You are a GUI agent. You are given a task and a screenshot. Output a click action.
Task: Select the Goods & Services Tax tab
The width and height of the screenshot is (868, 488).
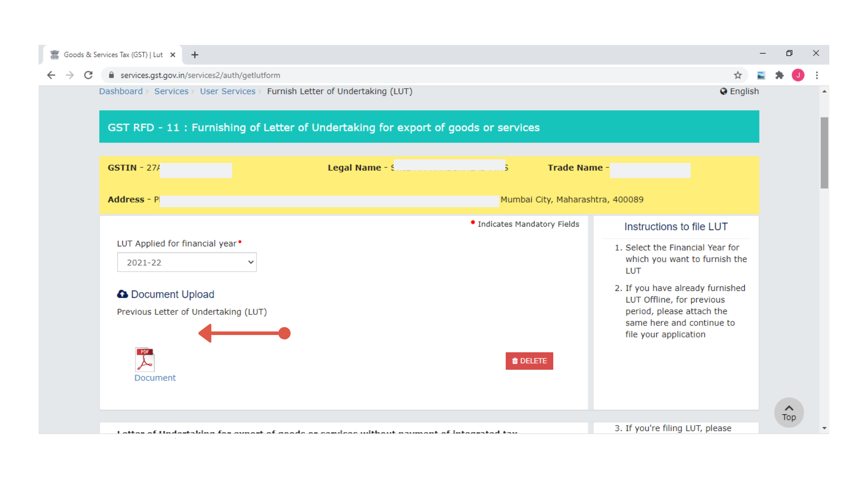112,55
